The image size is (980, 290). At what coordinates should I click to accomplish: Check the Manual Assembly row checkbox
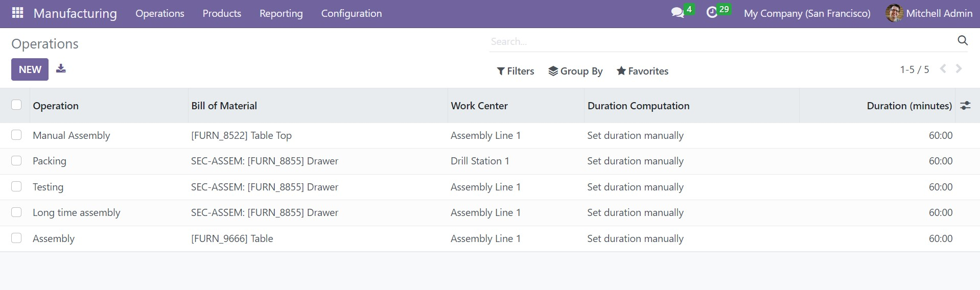pos(16,135)
